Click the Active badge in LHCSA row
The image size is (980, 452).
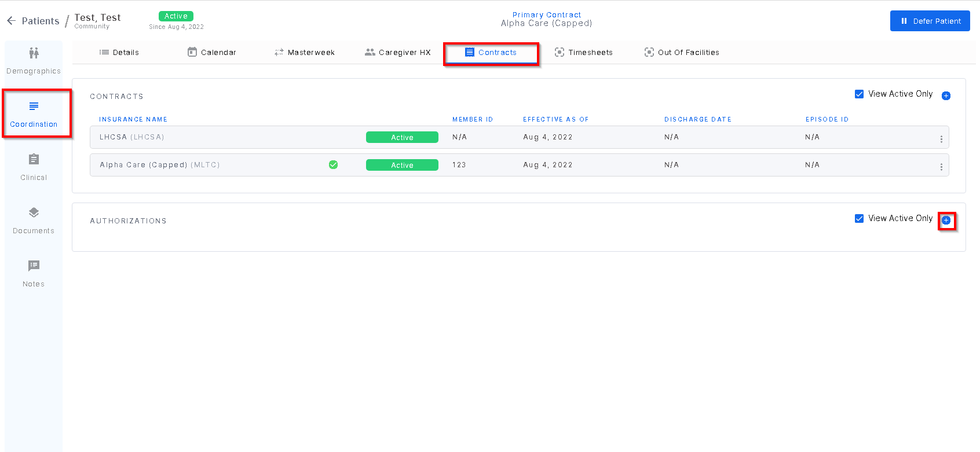[402, 137]
